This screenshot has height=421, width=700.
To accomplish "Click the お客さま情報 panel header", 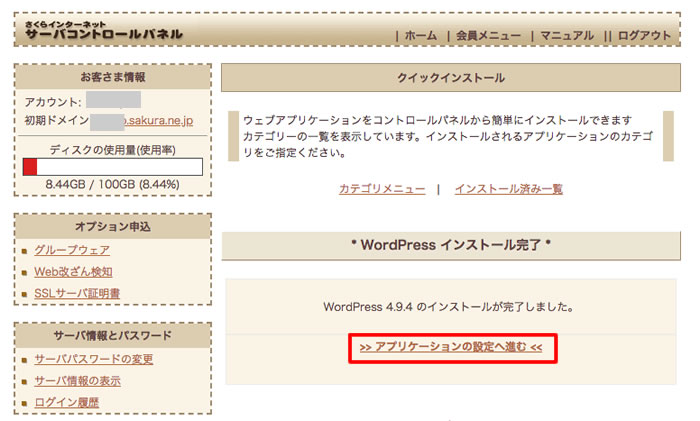I will 112,77.
